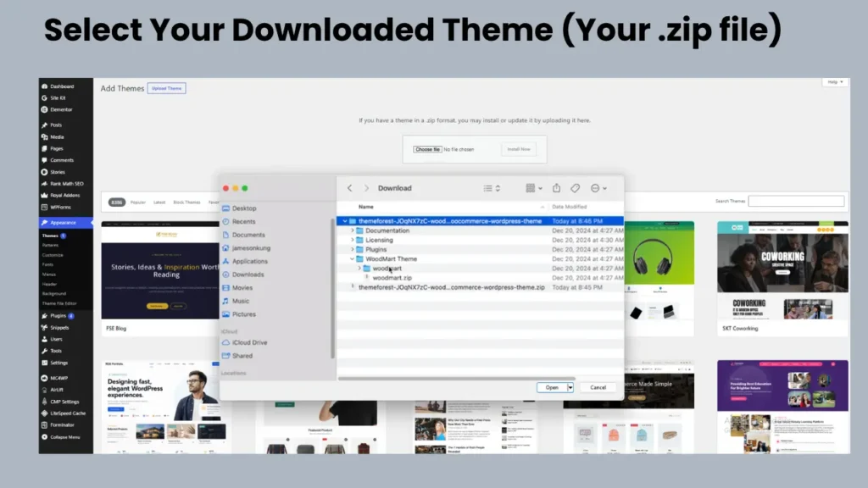This screenshot has height=488, width=868.
Task: Open Plugins in the WordPress sidebar
Action: tap(58, 316)
